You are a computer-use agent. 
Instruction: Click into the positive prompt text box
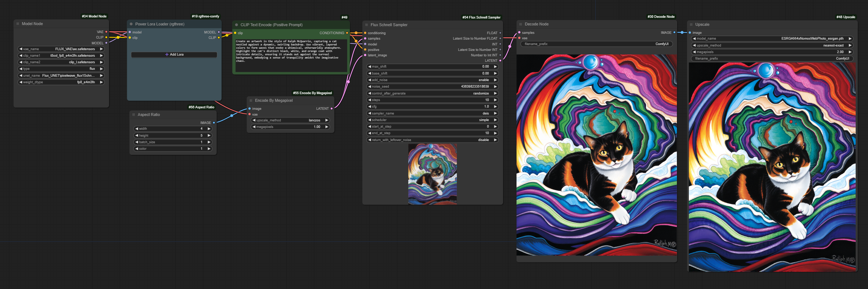[291, 55]
